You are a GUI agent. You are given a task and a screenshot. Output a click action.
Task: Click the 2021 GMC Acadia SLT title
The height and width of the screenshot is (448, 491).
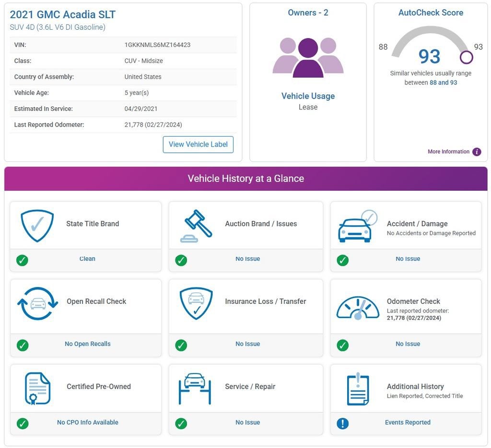[x=63, y=14]
